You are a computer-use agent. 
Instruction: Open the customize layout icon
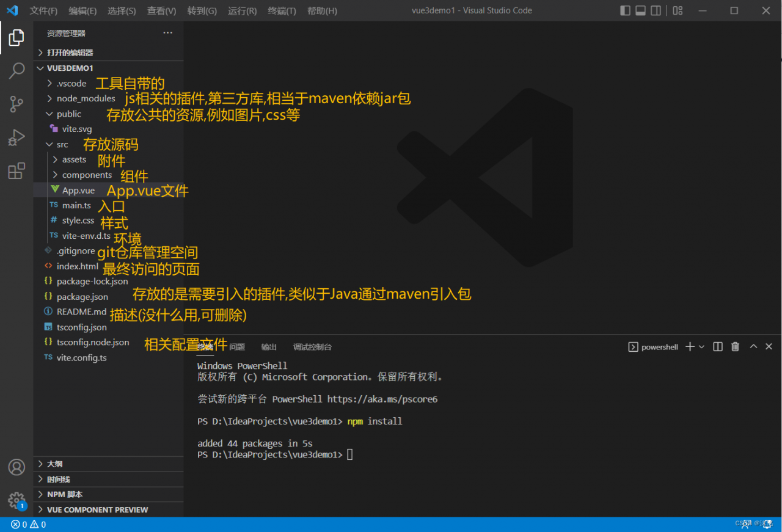[678, 10]
